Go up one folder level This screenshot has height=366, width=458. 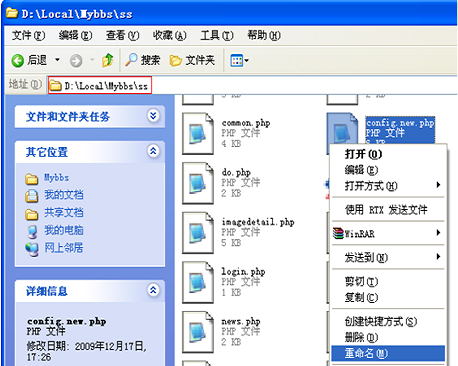107,60
